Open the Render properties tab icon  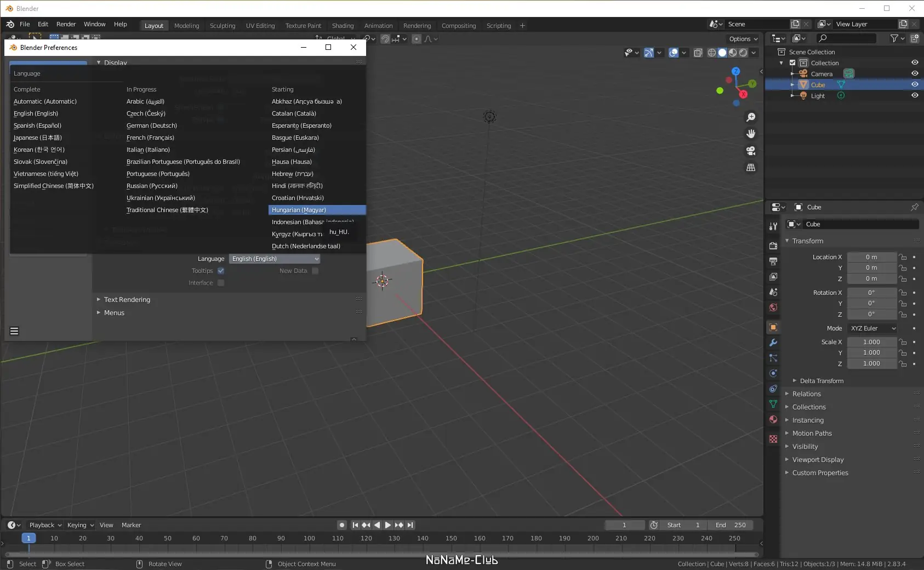(773, 246)
